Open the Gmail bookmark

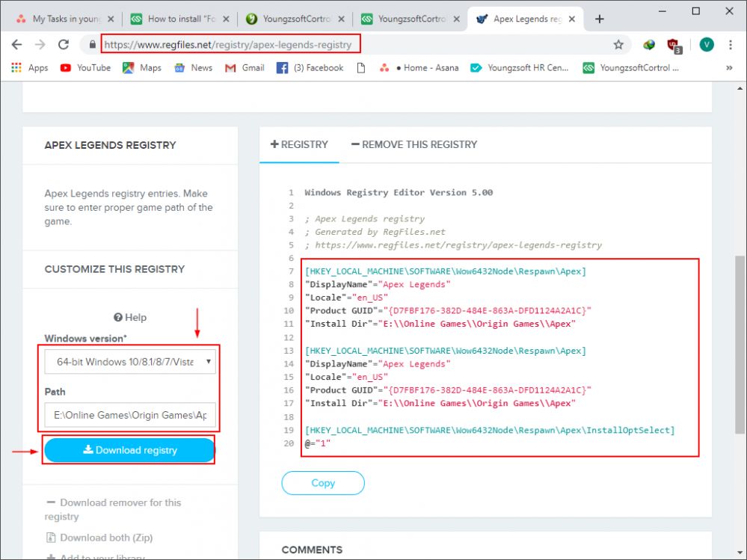245,67
